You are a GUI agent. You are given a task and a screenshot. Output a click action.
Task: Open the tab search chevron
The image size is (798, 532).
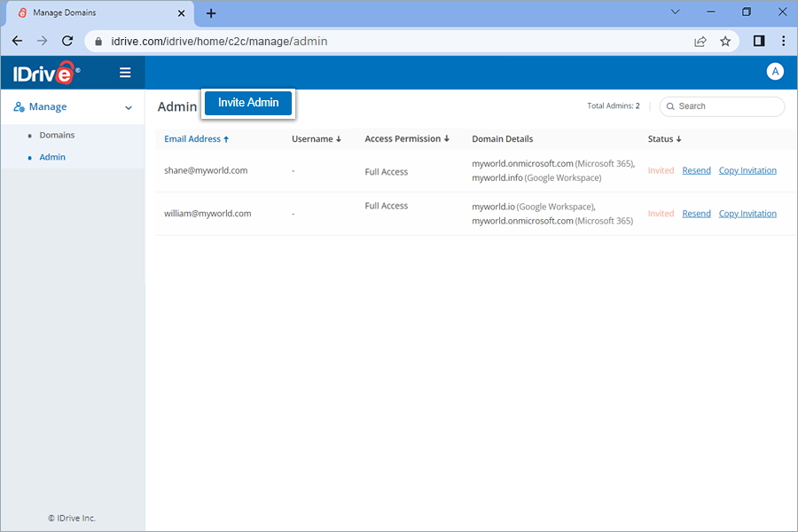(676, 12)
